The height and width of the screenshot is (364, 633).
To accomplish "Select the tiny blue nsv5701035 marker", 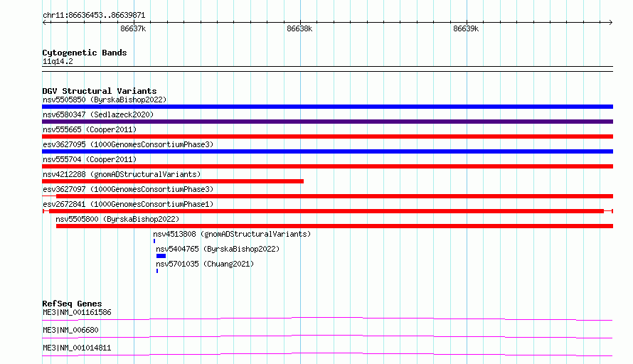I will point(157,271).
